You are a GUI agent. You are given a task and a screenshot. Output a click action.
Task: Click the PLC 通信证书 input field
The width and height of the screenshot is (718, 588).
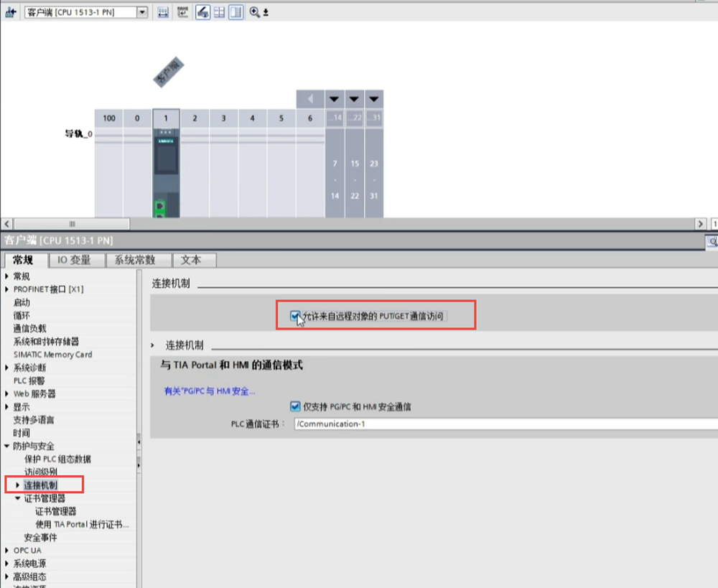tap(503, 424)
